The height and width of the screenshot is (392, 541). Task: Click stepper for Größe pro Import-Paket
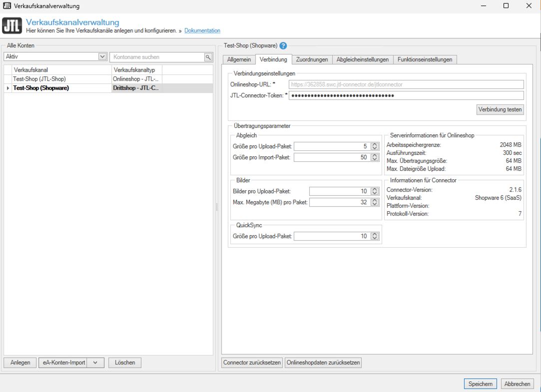pos(375,157)
